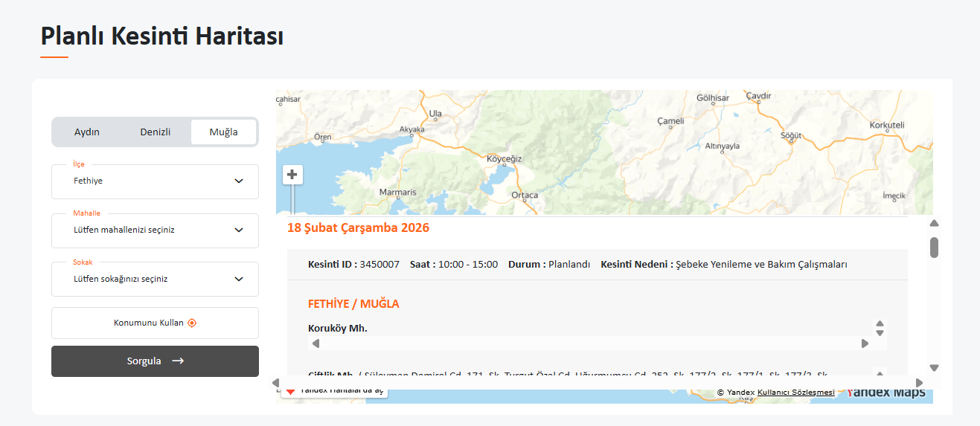This screenshot has height=426, width=980.
Task: Click right arrow of Koruköy Mh. horizontal scrollbar
Action: coord(865,343)
